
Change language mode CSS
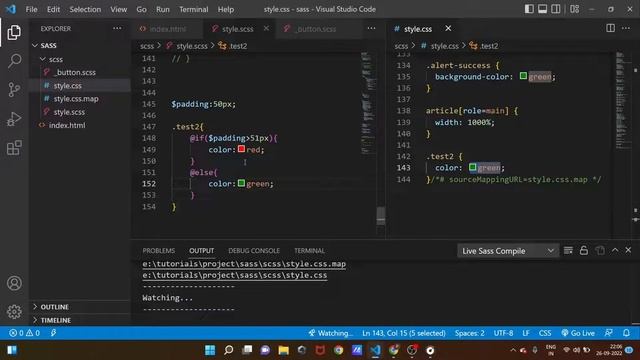pos(545,333)
